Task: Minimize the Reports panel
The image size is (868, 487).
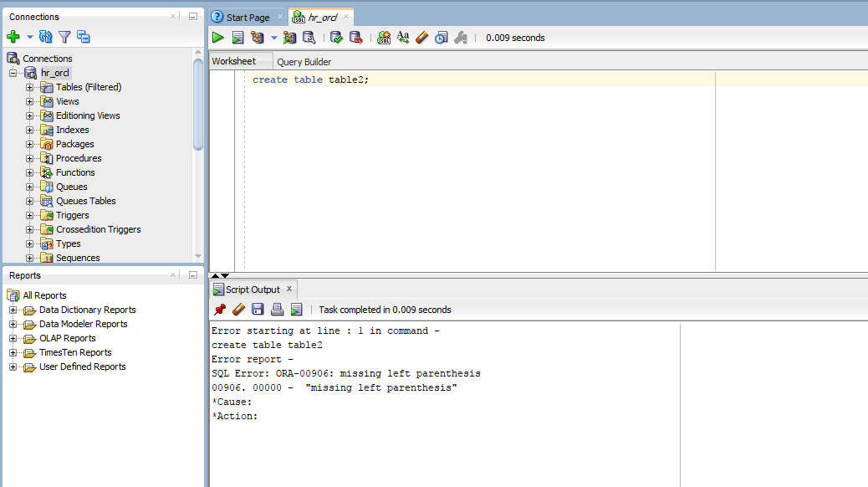Action: (193, 274)
